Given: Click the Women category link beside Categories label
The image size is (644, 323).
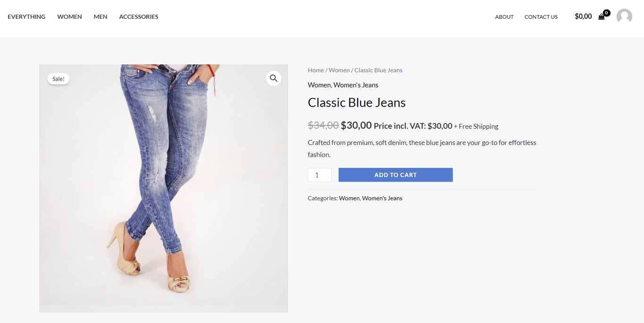Looking at the screenshot, I should pos(349,198).
